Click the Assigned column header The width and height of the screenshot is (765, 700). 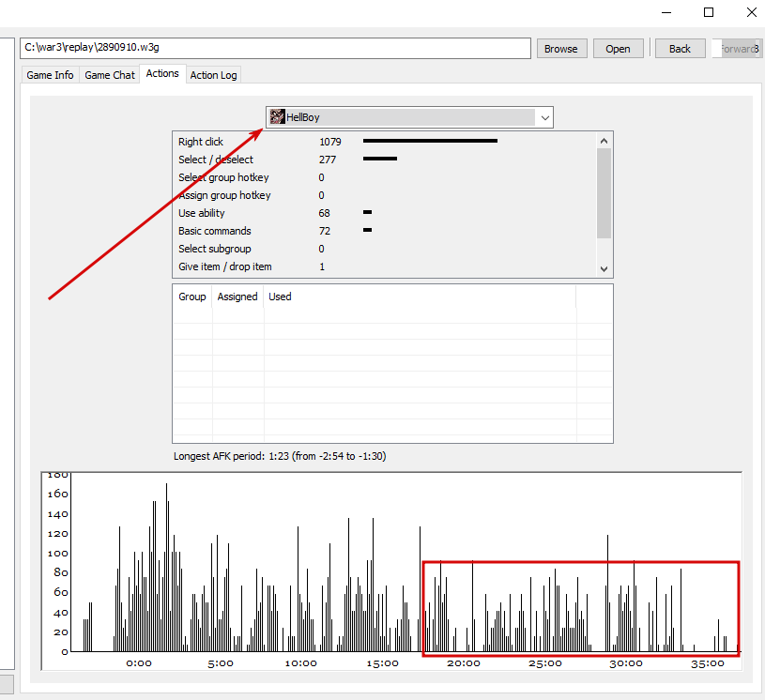pos(237,297)
